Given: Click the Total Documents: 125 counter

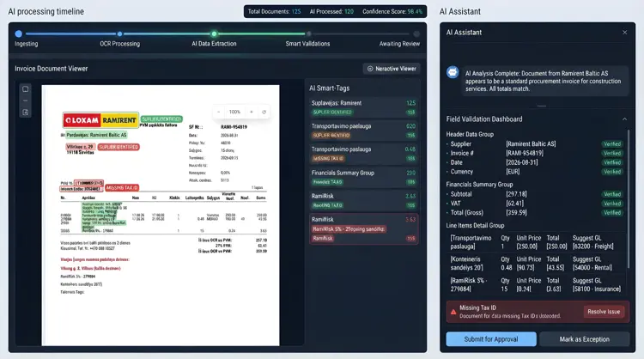Looking at the screenshot, I should [x=275, y=11].
